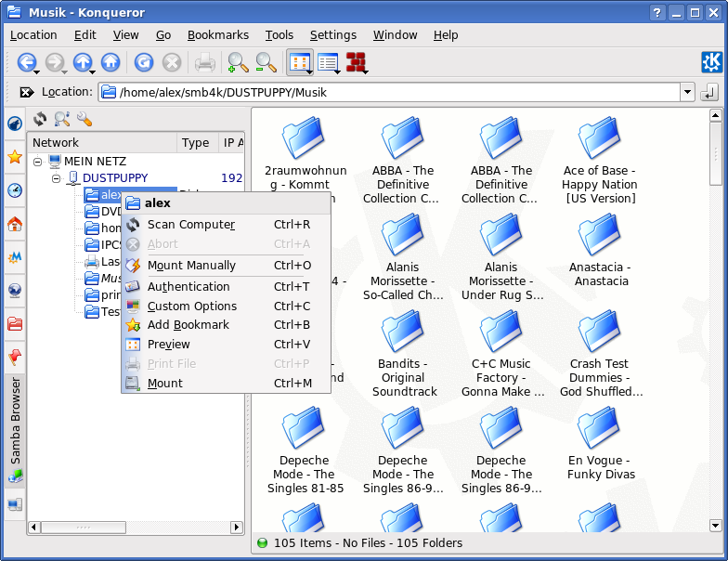Open the Bookmarks sidebar star tab
This screenshot has width=728, height=561.
pos(15,157)
